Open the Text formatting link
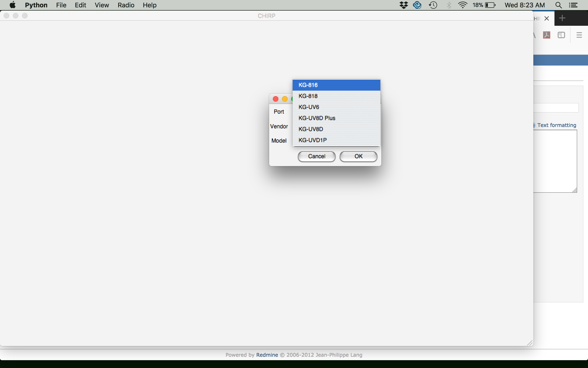588x368 pixels. pyautogui.click(x=556, y=125)
